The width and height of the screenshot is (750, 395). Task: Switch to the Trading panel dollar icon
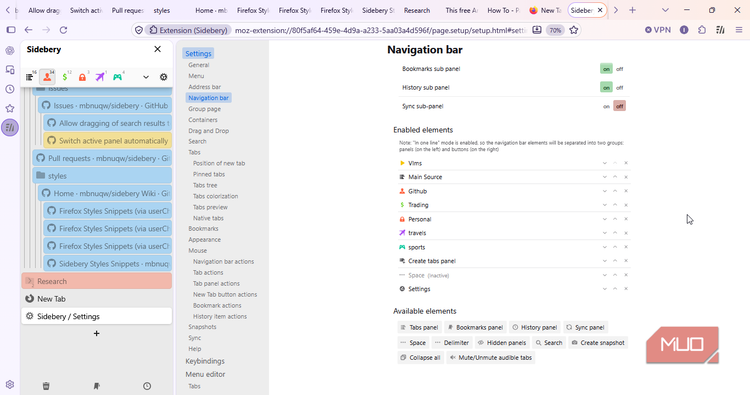point(65,77)
